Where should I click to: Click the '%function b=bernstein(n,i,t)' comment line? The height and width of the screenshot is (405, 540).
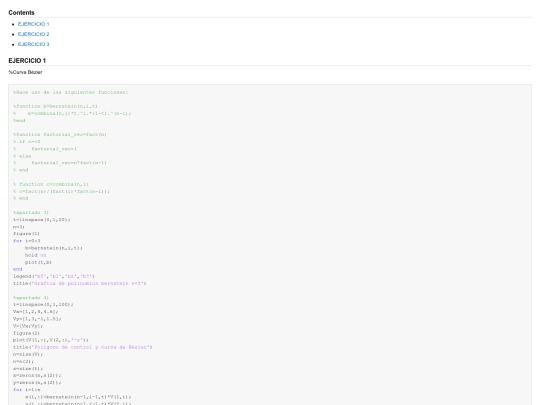tap(55, 106)
